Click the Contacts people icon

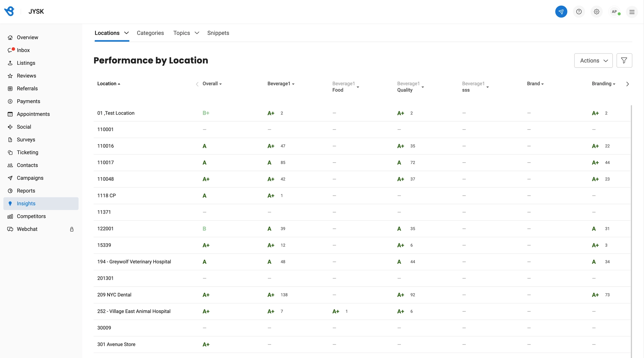10,165
